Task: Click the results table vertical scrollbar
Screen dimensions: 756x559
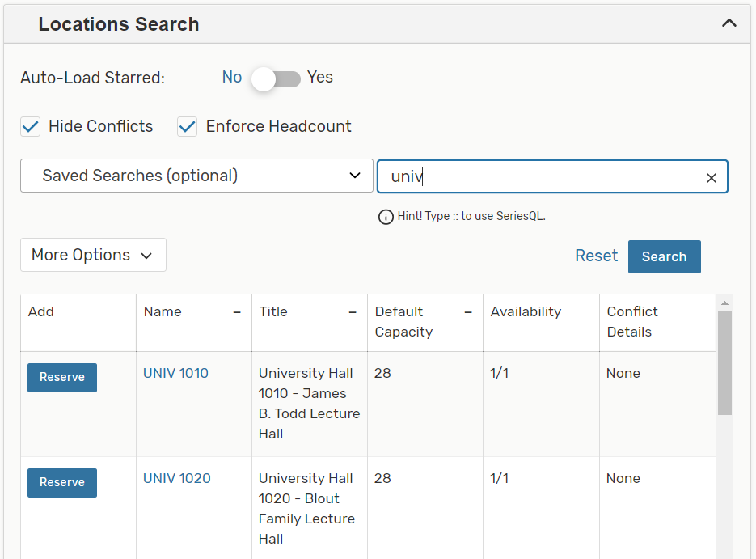Action: (x=724, y=362)
